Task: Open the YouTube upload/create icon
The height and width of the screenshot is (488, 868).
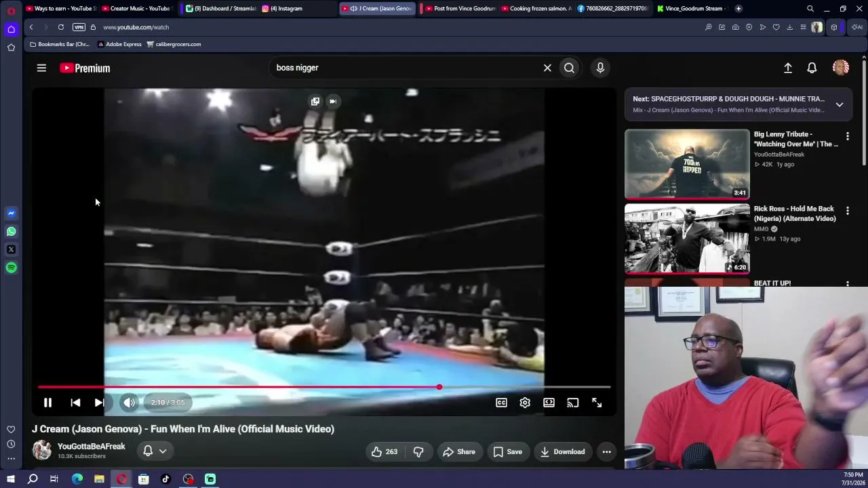Action: click(x=788, y=68)
